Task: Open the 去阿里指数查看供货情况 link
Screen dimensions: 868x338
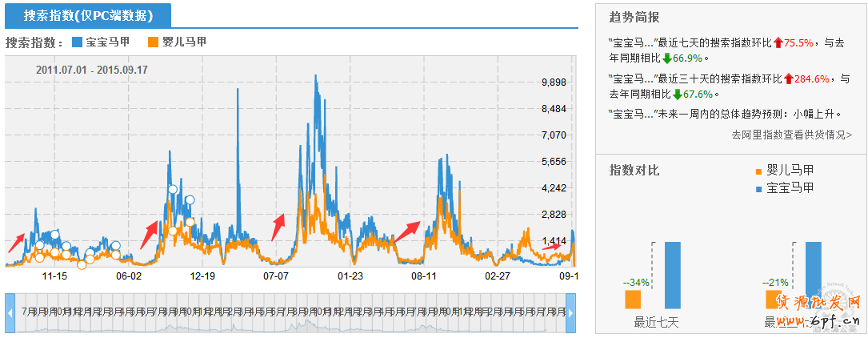Action: [791, 135]
